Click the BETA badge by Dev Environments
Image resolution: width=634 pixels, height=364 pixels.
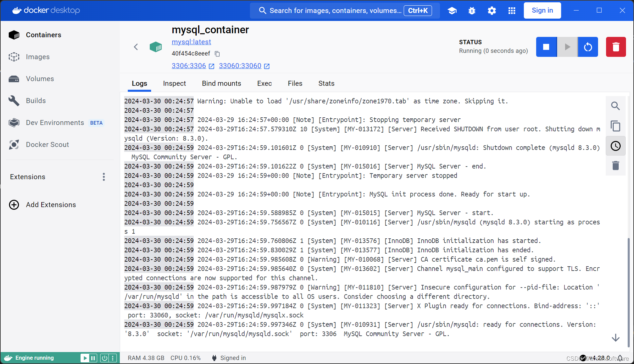[x=97, y=123]
